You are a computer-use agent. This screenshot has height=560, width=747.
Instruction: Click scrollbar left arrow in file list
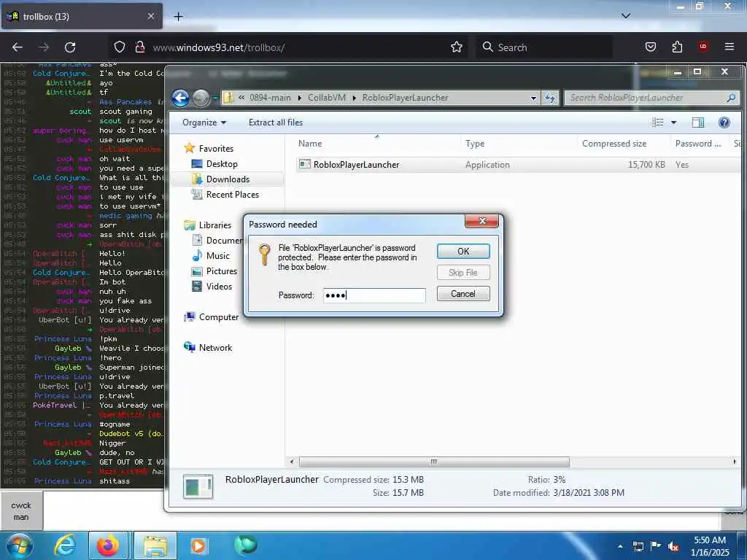(292, 462)
